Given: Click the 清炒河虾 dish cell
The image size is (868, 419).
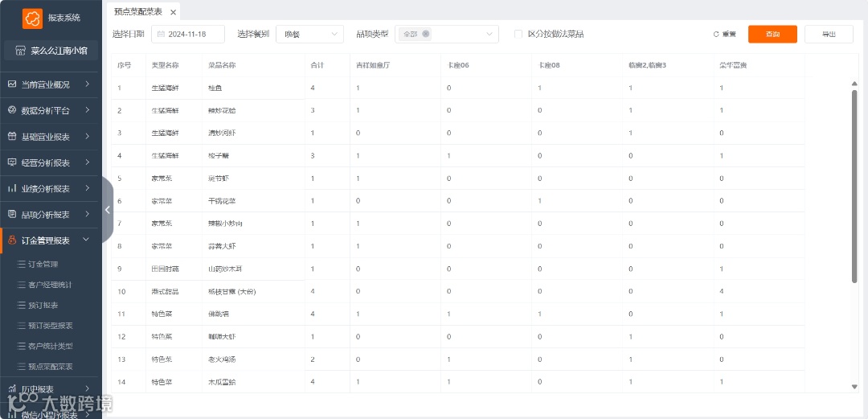Looking at the screenshot, I should (x=222, y=133).
